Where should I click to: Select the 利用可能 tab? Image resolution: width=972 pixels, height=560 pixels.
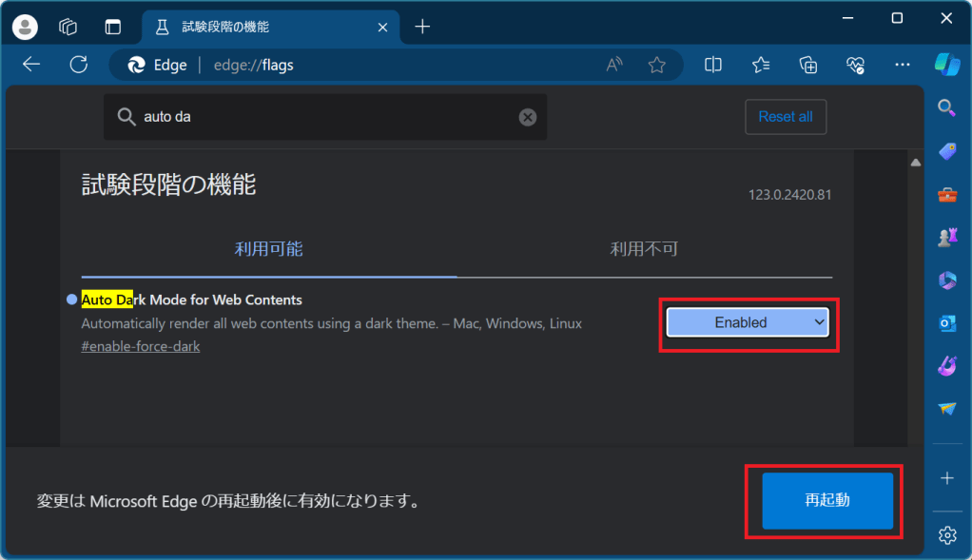click(x=268, y=249)
